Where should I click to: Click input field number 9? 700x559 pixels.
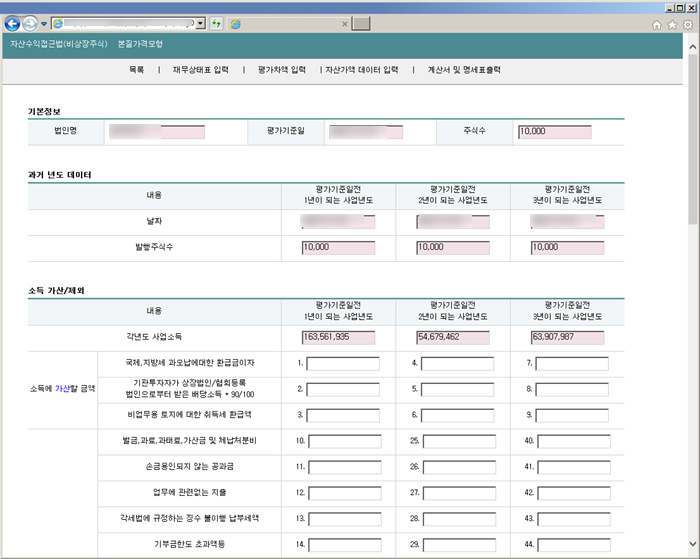coord(572,415)
